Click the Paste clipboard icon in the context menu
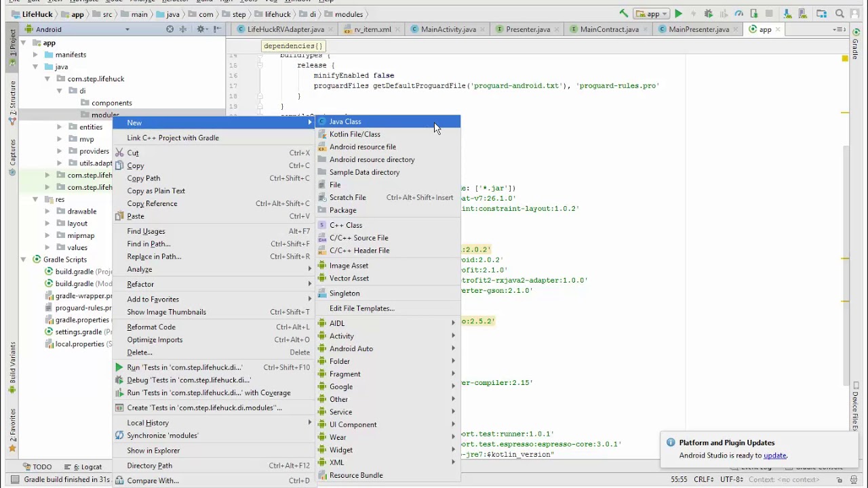The width and height of the screenshot is (868, 488). (x=119, y=216)
